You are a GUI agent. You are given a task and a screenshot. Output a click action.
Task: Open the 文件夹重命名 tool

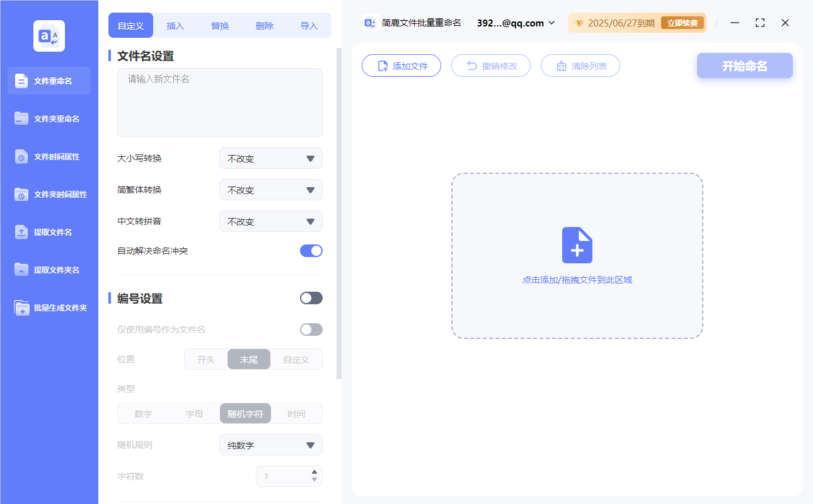point(49,118)
